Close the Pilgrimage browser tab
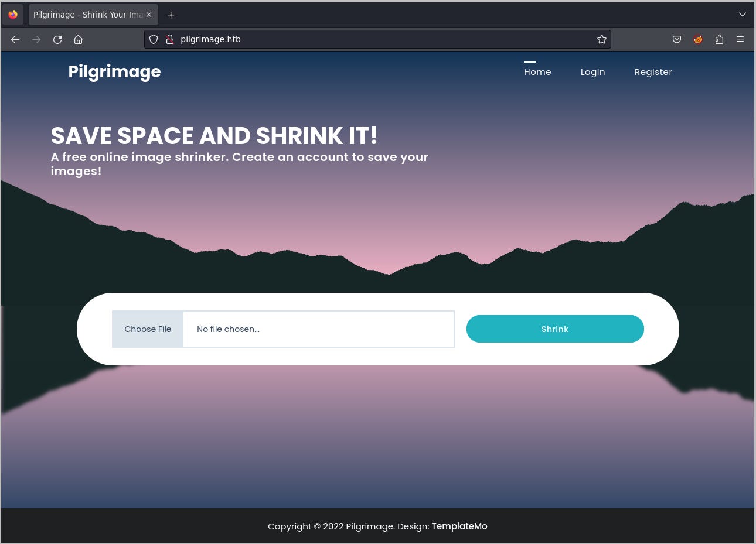 click(x=149, y=15)
